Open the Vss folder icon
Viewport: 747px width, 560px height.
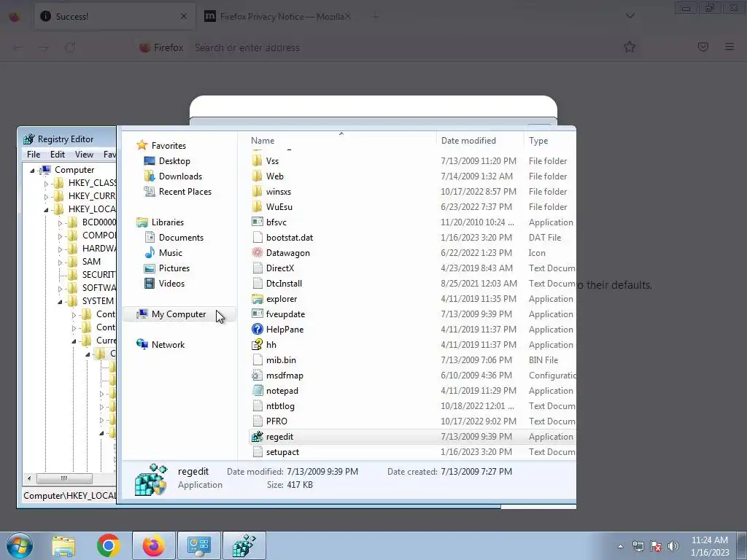258,161
